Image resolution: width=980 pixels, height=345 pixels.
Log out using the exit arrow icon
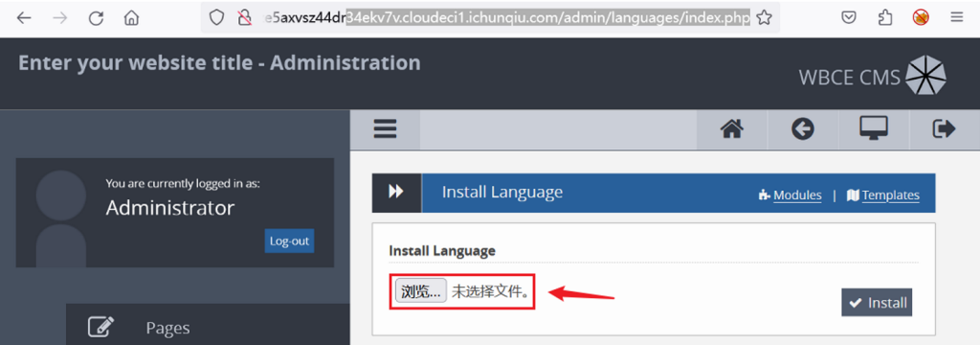945,129
